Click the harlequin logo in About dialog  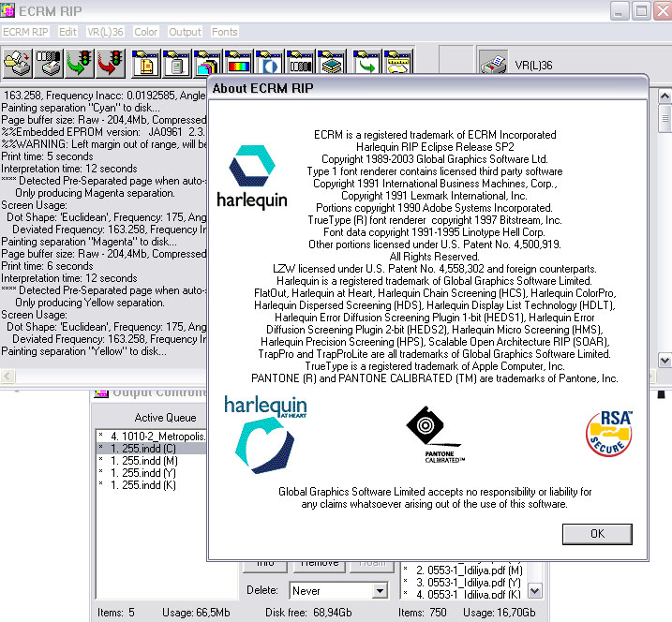[252, 177]
